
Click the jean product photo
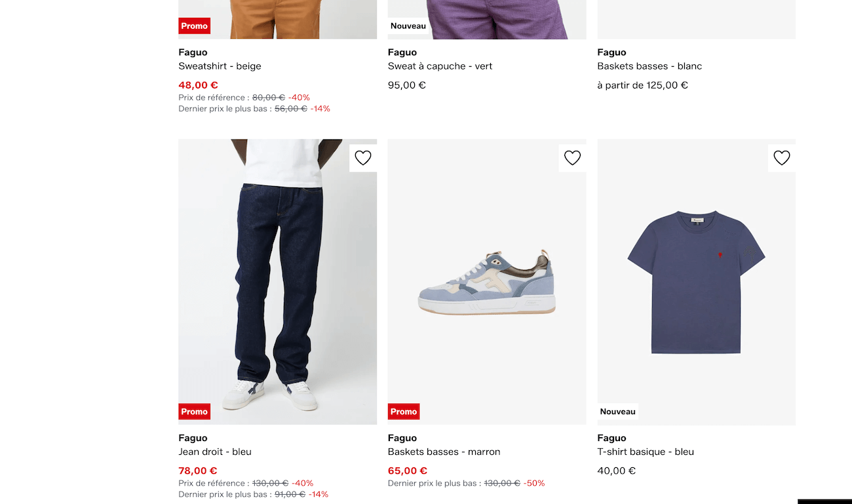[277, 282]
